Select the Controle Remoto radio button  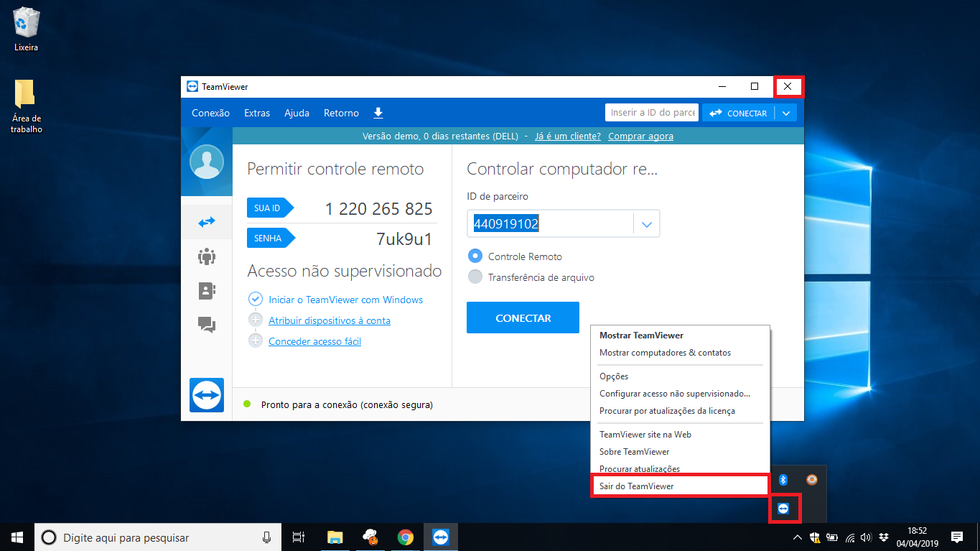click(475, 256)
